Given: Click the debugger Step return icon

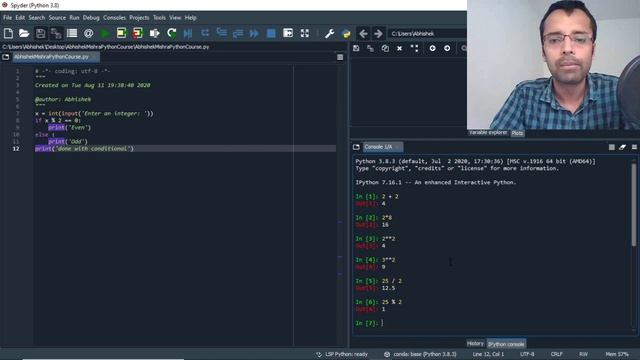Looking at the screenshot, I should tap(238, 33).
